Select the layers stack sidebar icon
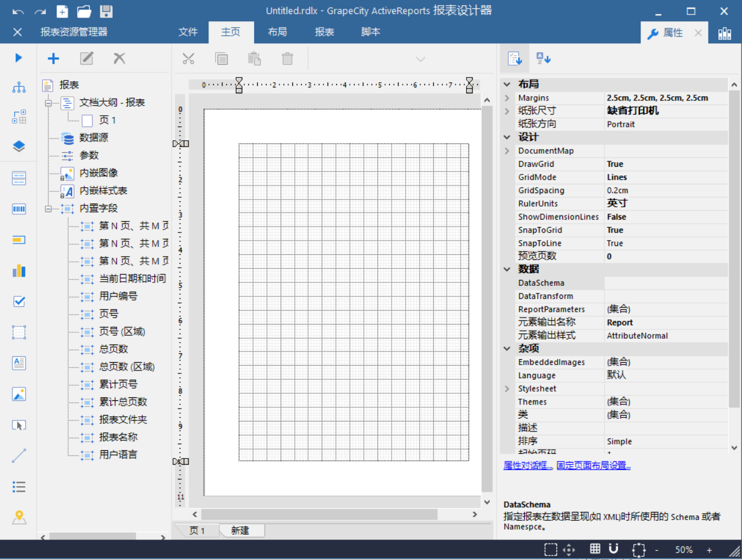 (19, 146)
